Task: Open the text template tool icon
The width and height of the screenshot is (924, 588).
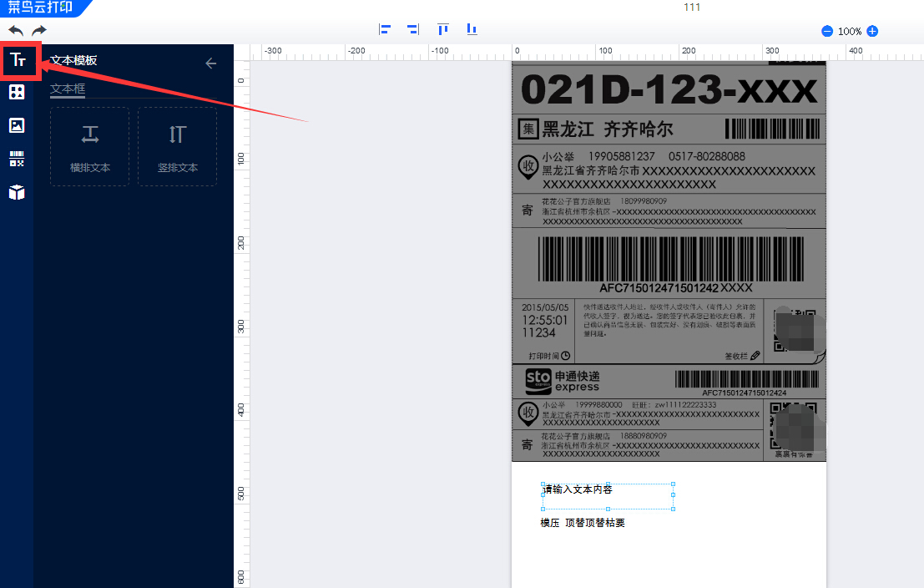Action: coord(18,59)
